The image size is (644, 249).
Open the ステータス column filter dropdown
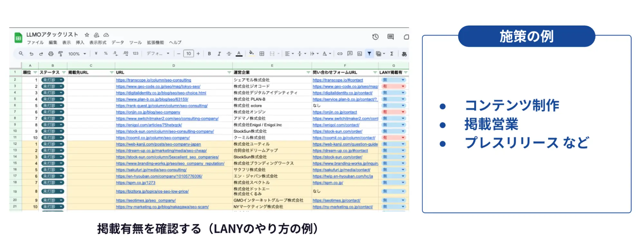[x=64, y=73]
